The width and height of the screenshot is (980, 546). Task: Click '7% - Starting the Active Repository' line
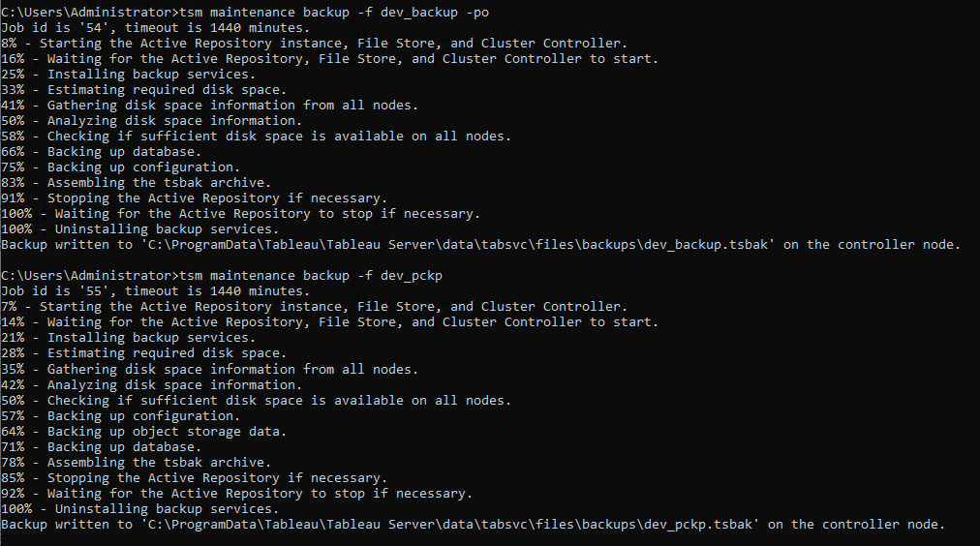(314, 307)
